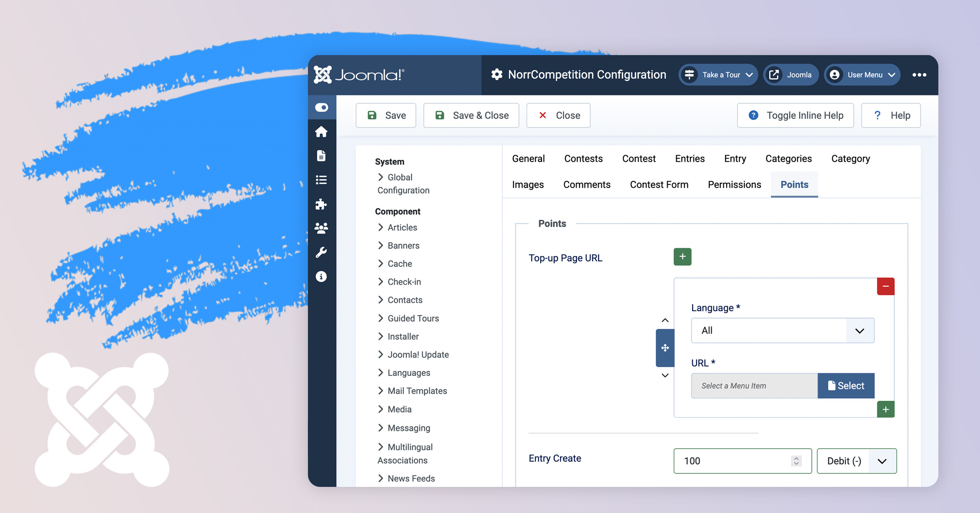Select the Points tab
The width and height of the screenshot is (980, 513).
point(795,185)
